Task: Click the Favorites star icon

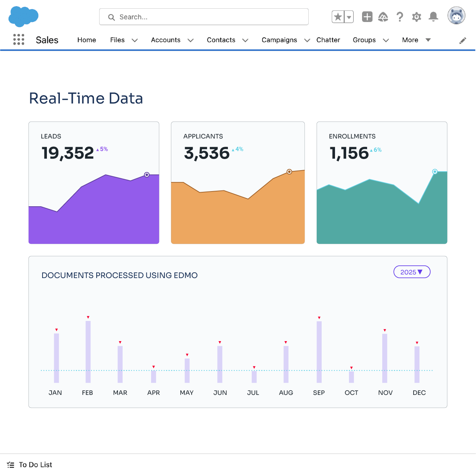Action: (x=338, y=17)
